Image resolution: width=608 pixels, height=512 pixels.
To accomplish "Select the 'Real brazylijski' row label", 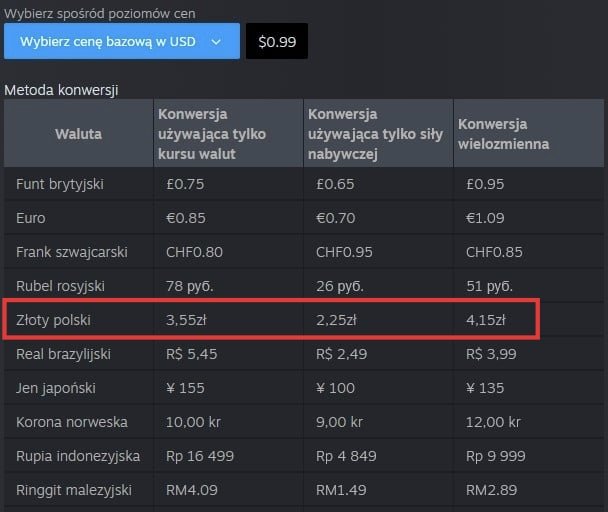I will (63, 354).
